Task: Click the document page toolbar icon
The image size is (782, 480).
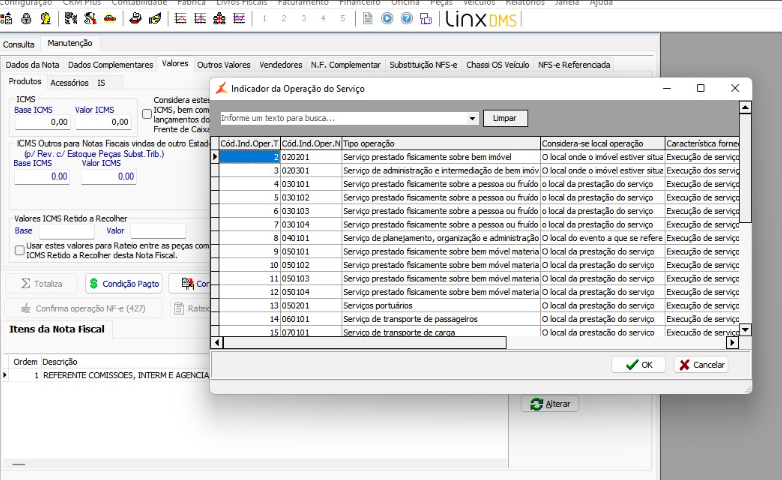Action: pyautogui.click(x=368, y=19)
